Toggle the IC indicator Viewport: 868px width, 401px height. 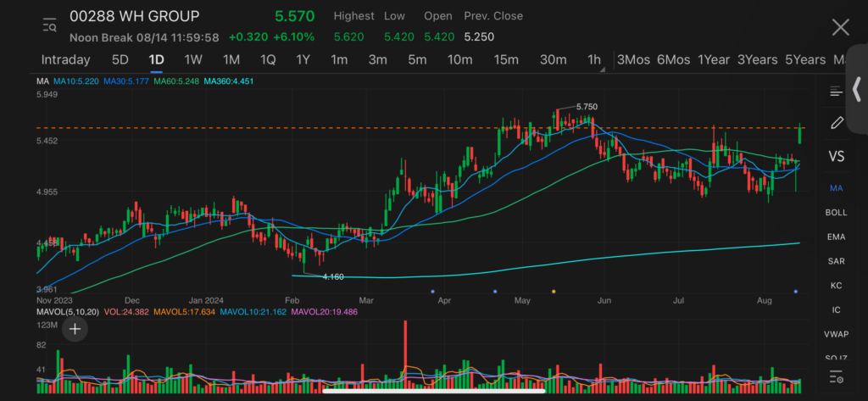[836, 310]
